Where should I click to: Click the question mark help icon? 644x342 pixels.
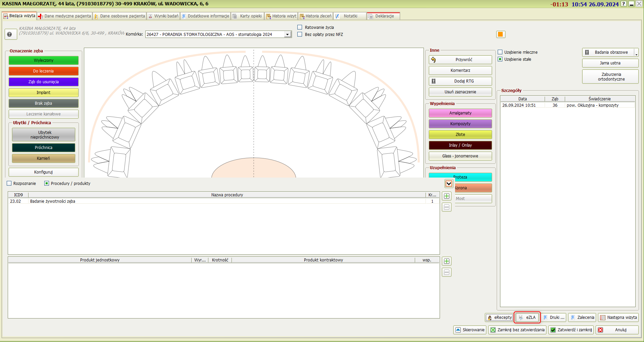(x=9, y=34)
